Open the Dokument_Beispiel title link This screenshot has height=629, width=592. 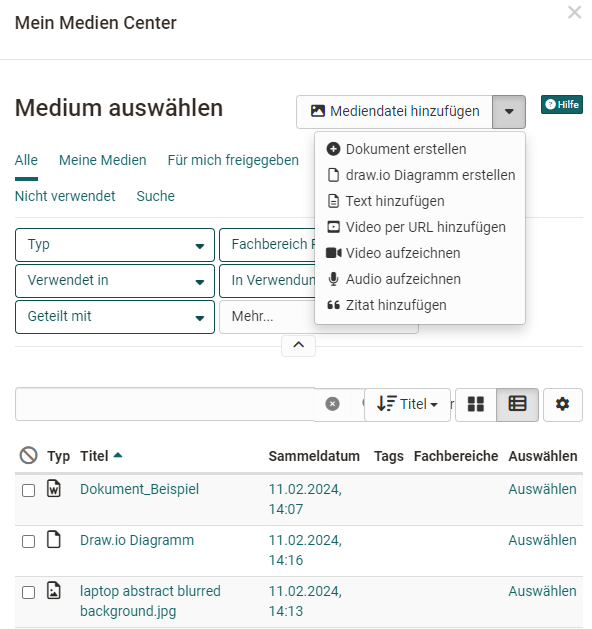[140, 489]
